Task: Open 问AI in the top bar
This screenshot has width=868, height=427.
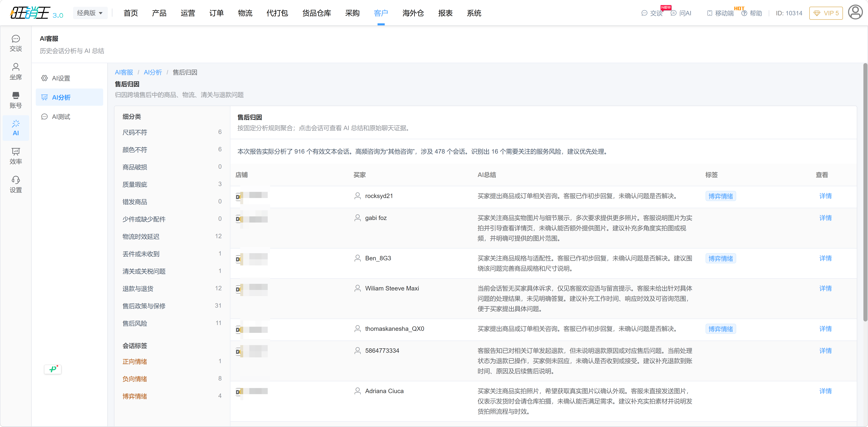Action: point(681,13)
